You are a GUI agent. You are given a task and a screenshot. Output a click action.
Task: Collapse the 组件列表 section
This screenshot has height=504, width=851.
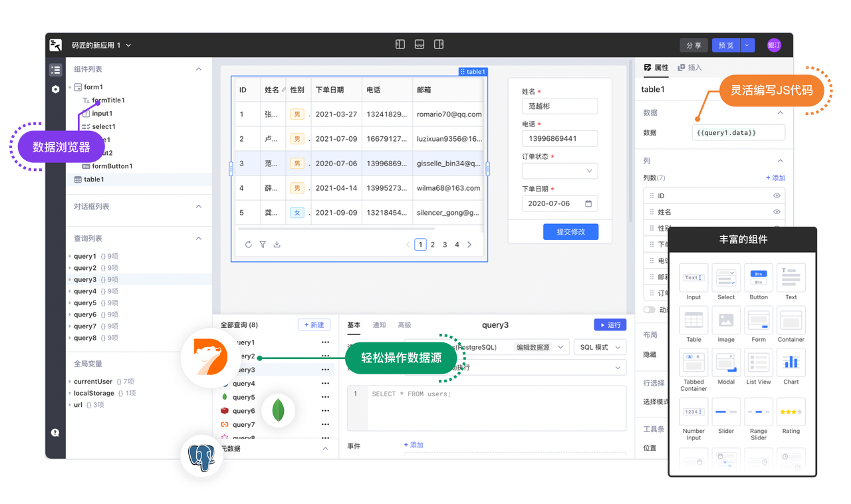(199, 69)
